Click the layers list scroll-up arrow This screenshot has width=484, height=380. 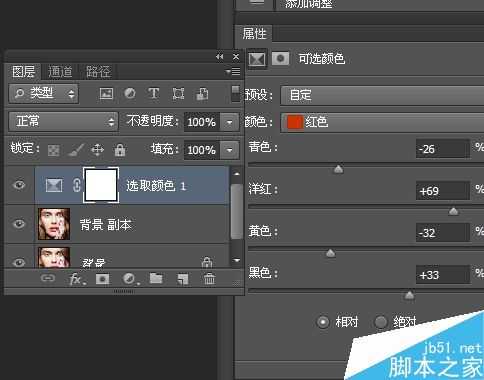(237, 174)
